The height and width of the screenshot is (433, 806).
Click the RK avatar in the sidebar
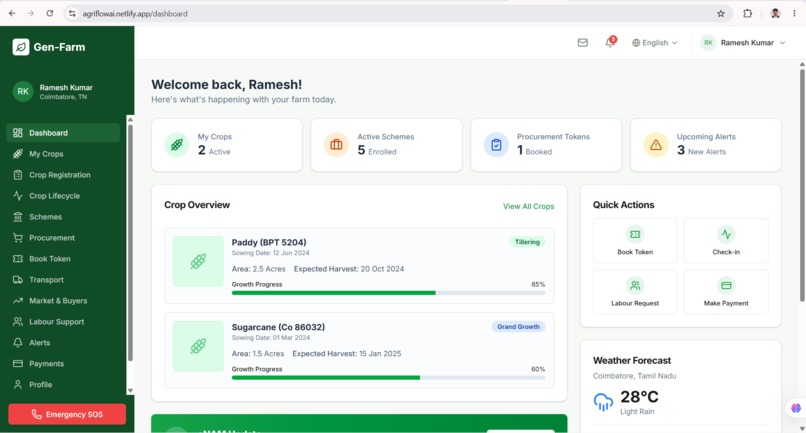tap(23, 92)
